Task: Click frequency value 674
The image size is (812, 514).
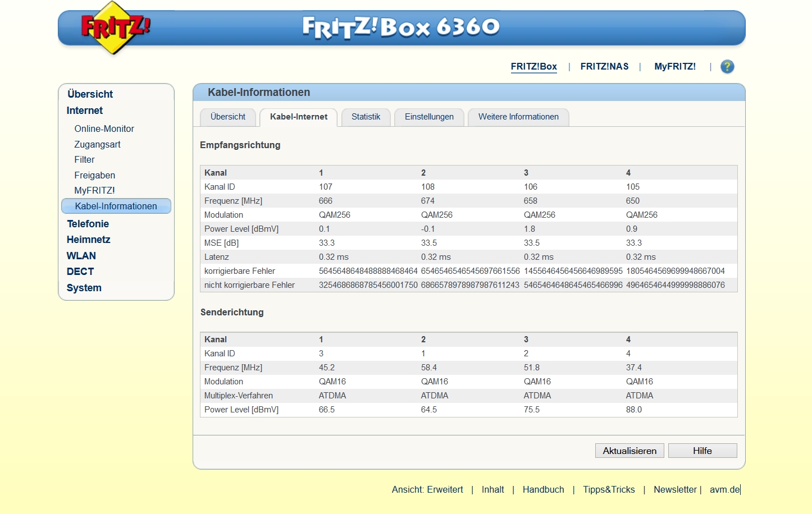Action: click(428, 201)
